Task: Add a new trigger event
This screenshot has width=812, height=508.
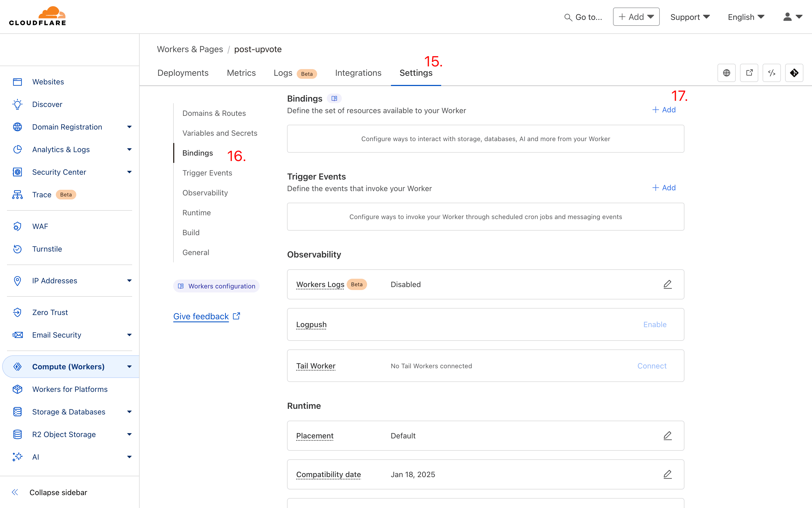Action: coord(664,188)
